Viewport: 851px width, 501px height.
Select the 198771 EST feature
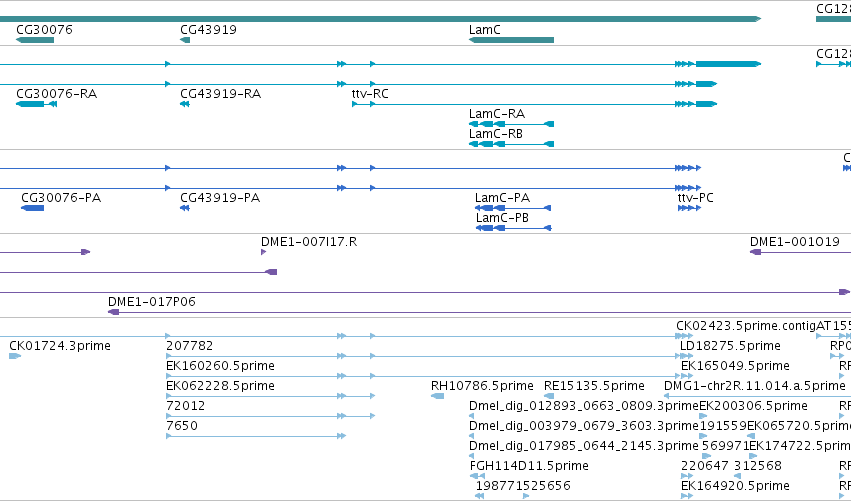(x=480, y=496)
